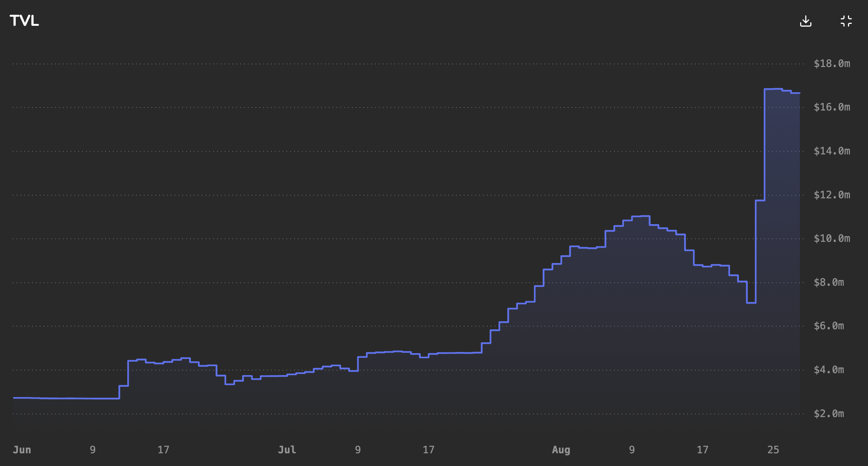Click the Aug label on x-axis
868x466 pixels.
pyautogui.click(x=561, y=450)
